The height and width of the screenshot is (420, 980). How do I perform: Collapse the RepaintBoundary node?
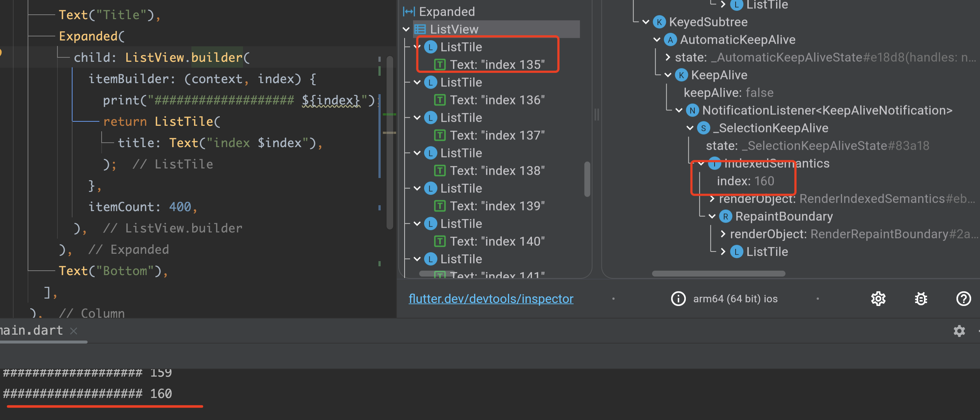tap(712, 216)
